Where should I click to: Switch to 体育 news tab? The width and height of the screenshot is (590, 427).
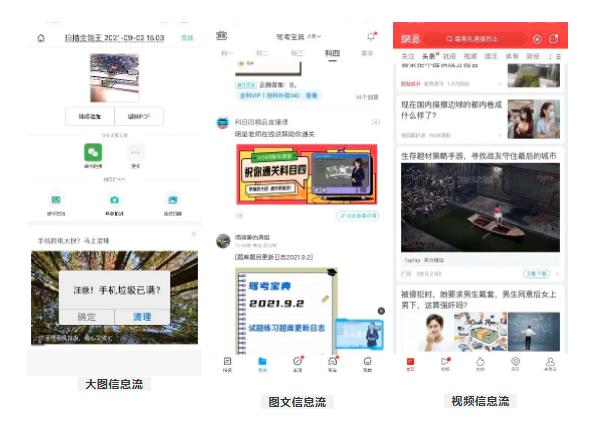[512, 56]
